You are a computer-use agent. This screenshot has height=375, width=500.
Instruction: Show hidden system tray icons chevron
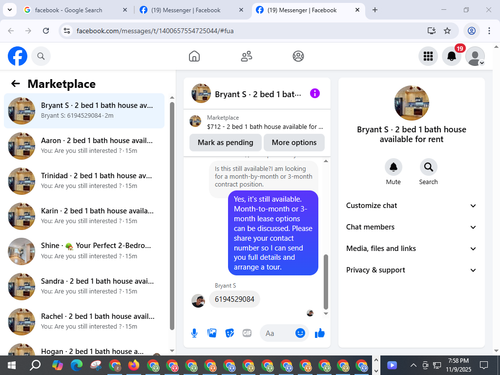pyautogui.click(x=413, y=365)
